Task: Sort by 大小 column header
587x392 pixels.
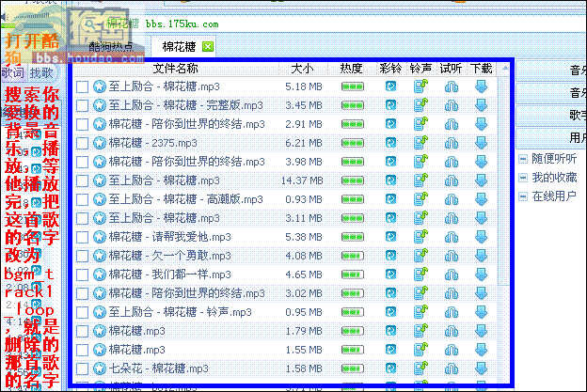Action: 303,69
